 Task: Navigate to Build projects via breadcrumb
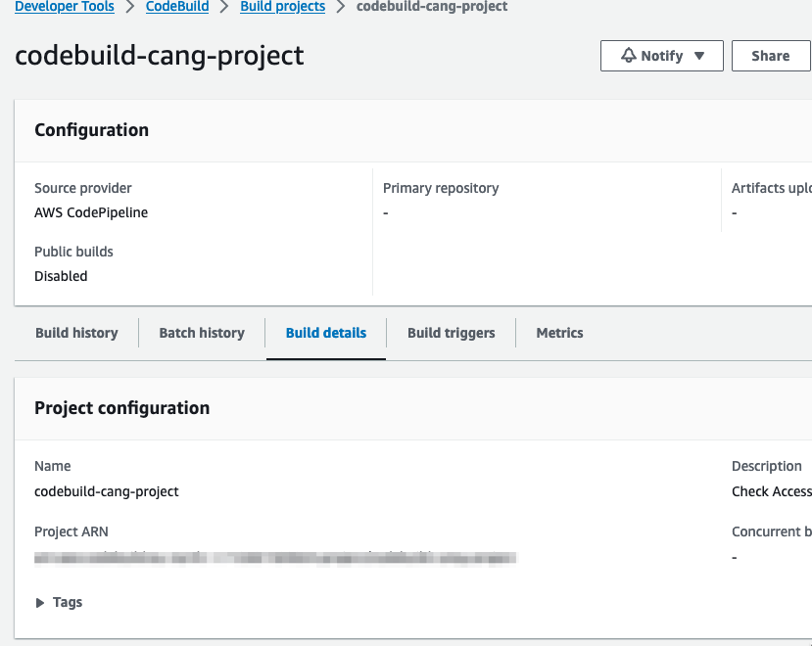[x=282, y=7]
